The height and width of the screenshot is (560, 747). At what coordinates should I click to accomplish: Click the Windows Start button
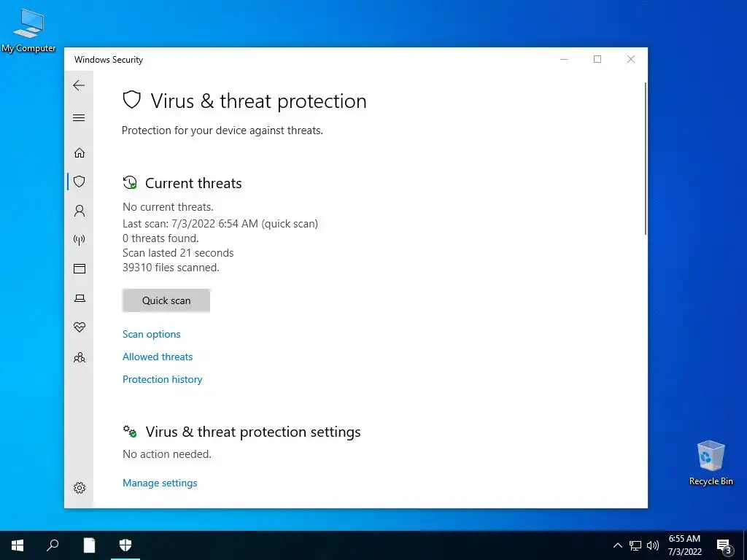(x=18, y=545)
